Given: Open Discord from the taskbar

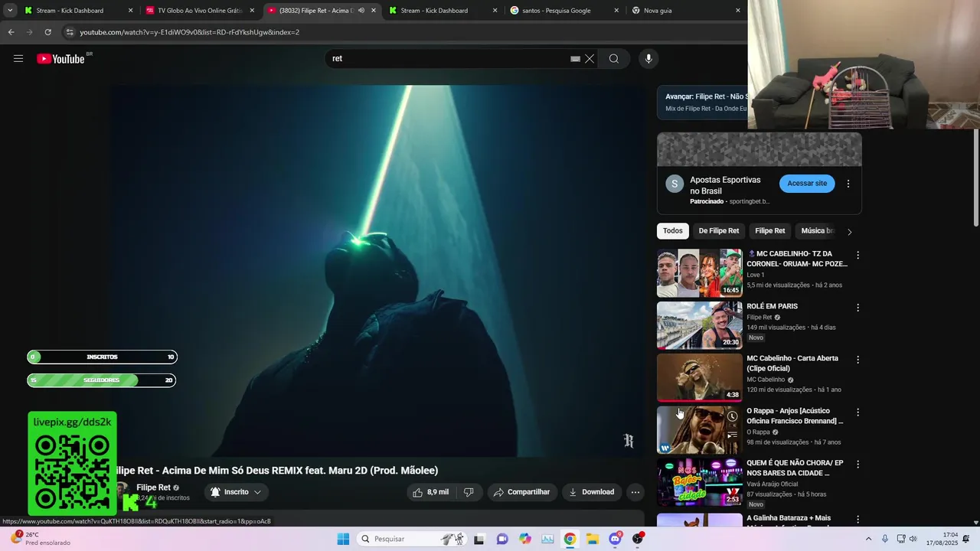Looking at the screenshot, I should point(615,539).
